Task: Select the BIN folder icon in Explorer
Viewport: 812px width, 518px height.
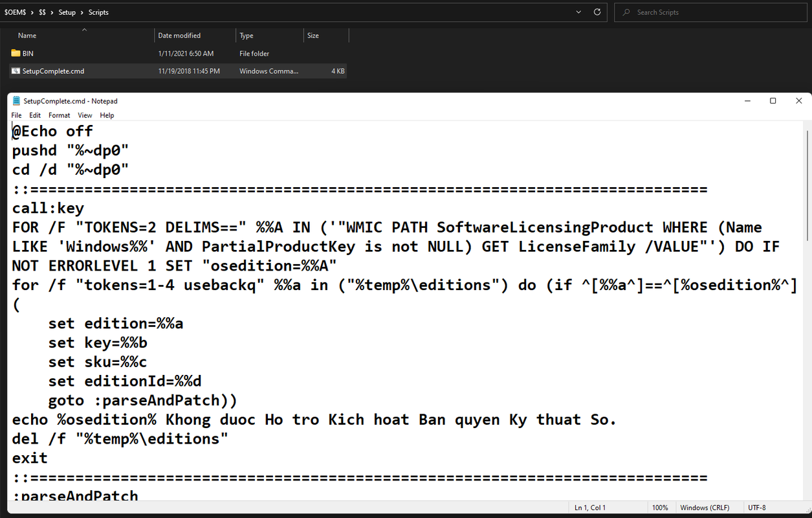Action: coord(16,53)
